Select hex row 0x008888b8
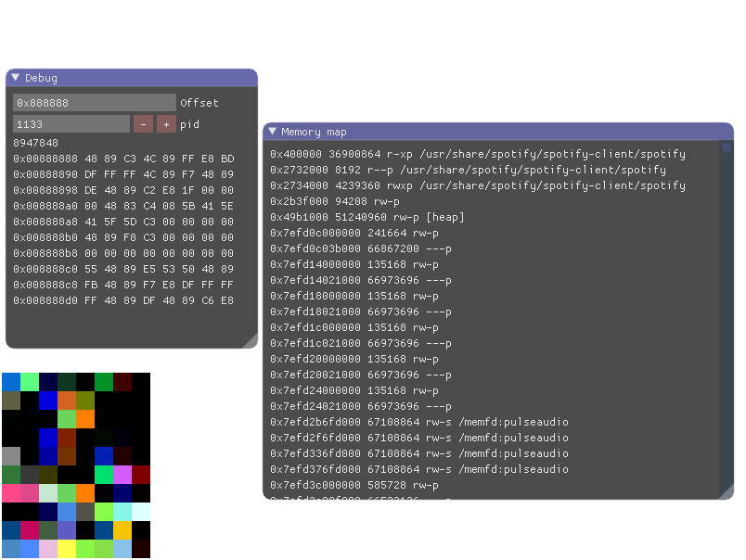Viewport: 746px width, 560px height. (123, 253)
